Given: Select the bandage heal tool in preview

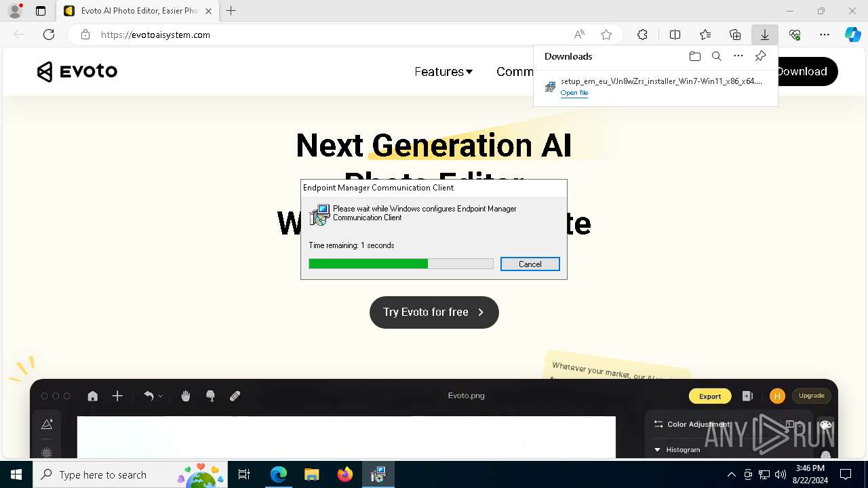Looking at the screenshot, I should (235, 396).
